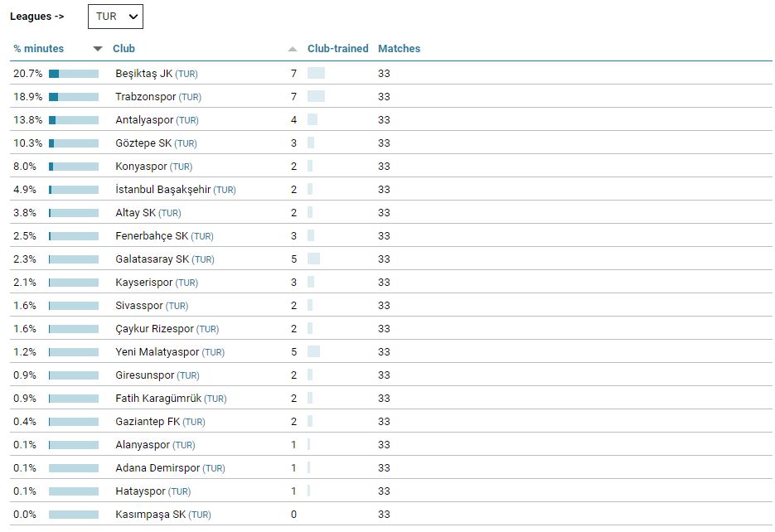This screenshot has width=775, height=532.
Task: Click the 2.1% value for Kayserispor
Action: [x=25, y=283]
